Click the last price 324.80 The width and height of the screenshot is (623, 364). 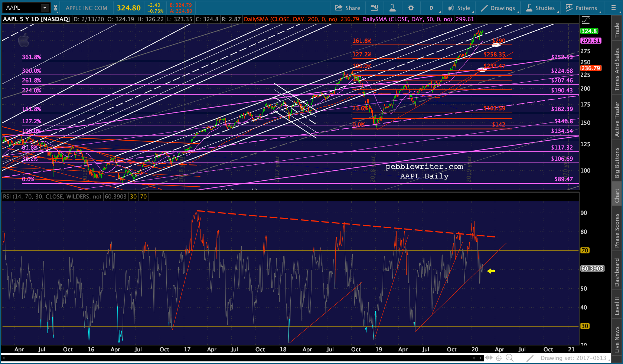129,8
